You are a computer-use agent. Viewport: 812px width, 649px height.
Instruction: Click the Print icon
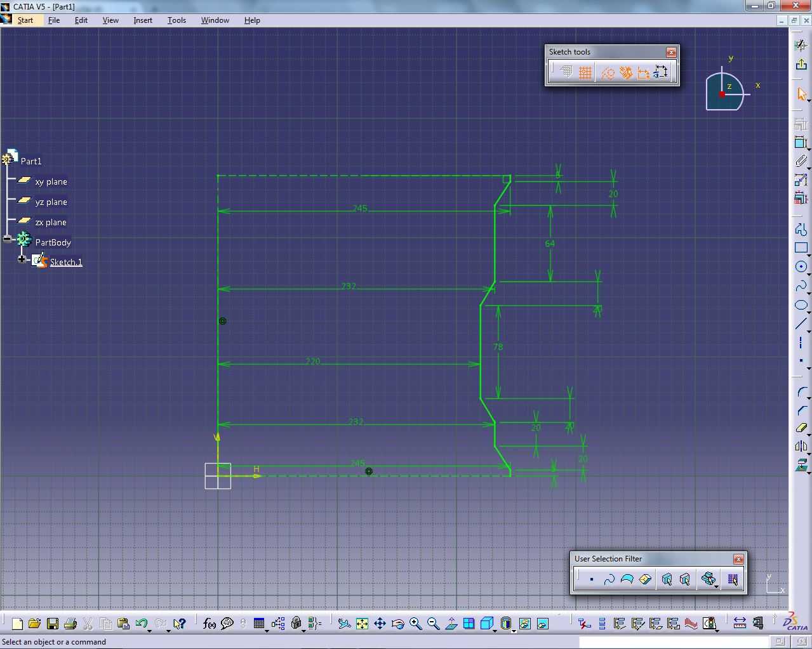pos(70,624)
